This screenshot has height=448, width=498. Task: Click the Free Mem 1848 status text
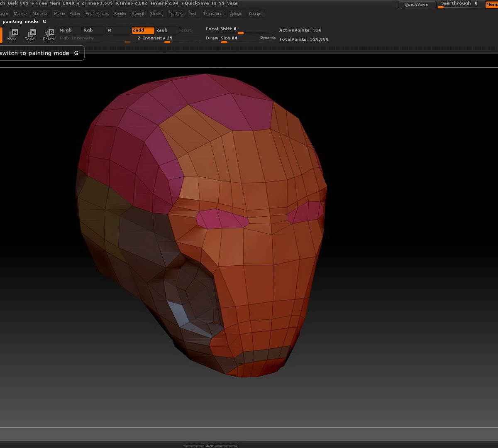(55, 3)
